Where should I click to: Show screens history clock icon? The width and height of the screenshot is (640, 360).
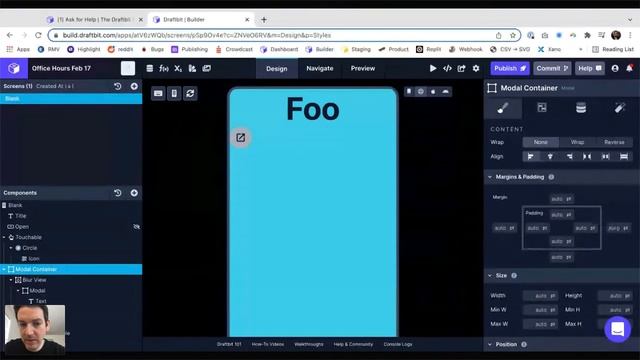(x=118, y=86)
